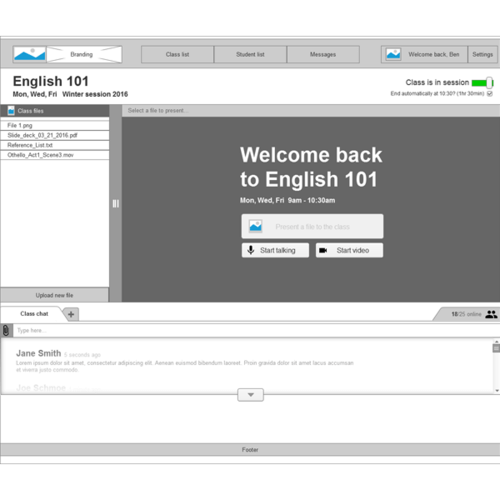Click the Class files document icon
This screenshot has height=500, width=500.
(x=11, y=111)
